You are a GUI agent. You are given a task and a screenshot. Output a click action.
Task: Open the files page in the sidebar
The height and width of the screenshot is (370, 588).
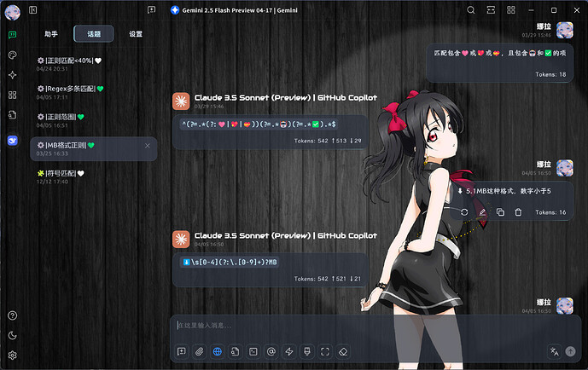coord(13,115)
